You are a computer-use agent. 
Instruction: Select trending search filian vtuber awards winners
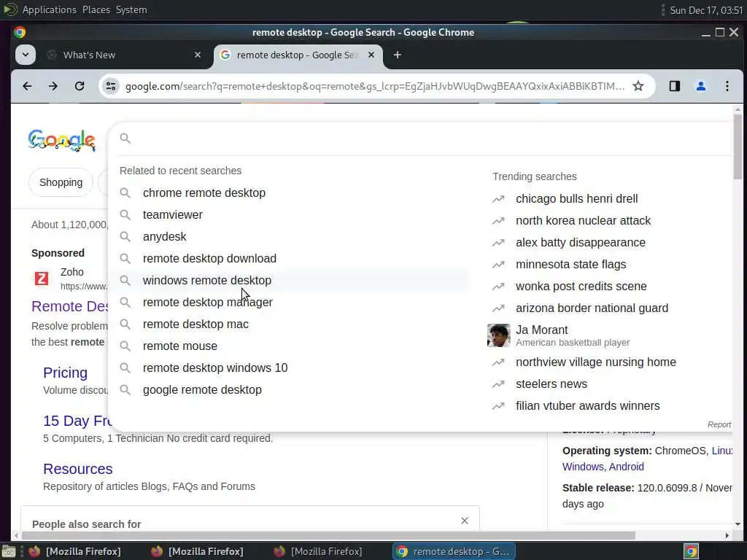588,405
